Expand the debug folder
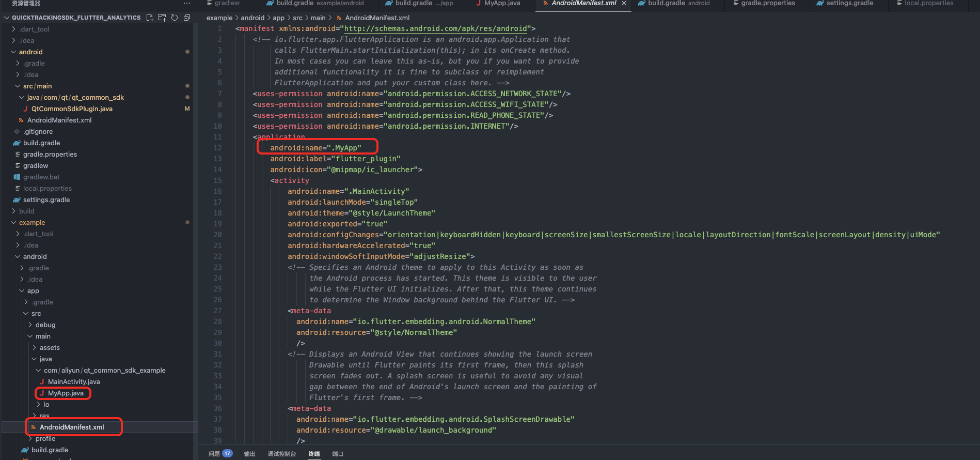 point(45,325)
